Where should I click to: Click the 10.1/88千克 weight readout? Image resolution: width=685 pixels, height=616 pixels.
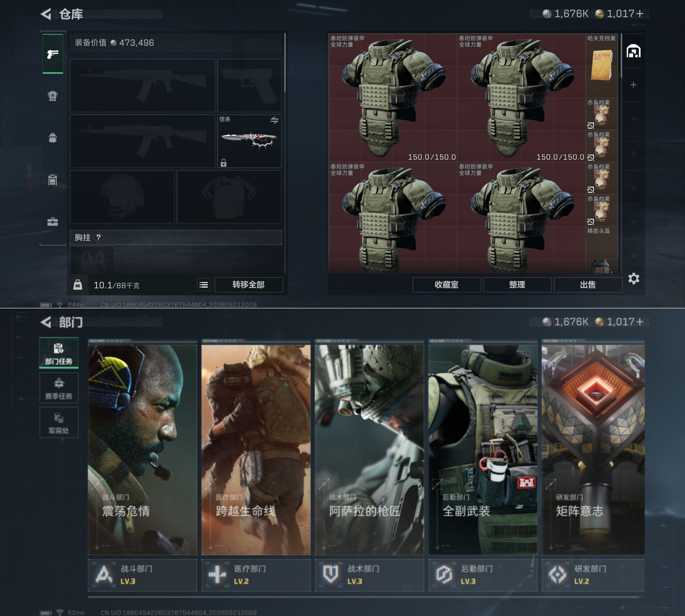tap(116, 285)
